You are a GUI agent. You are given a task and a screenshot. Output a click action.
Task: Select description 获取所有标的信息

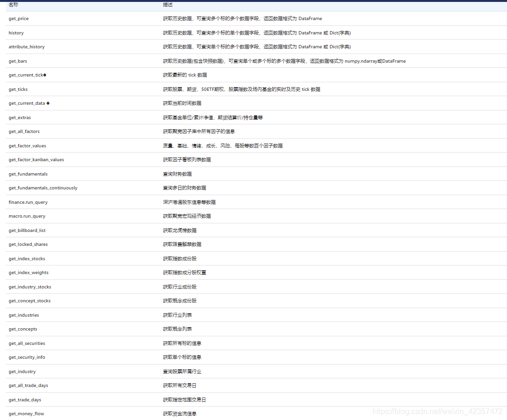182,343
